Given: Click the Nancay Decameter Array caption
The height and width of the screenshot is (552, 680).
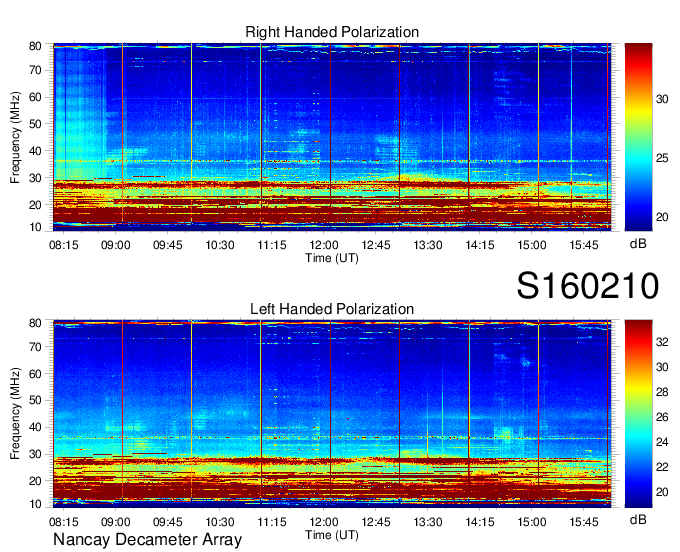Looking at the screenshot, I should point(147,540).
